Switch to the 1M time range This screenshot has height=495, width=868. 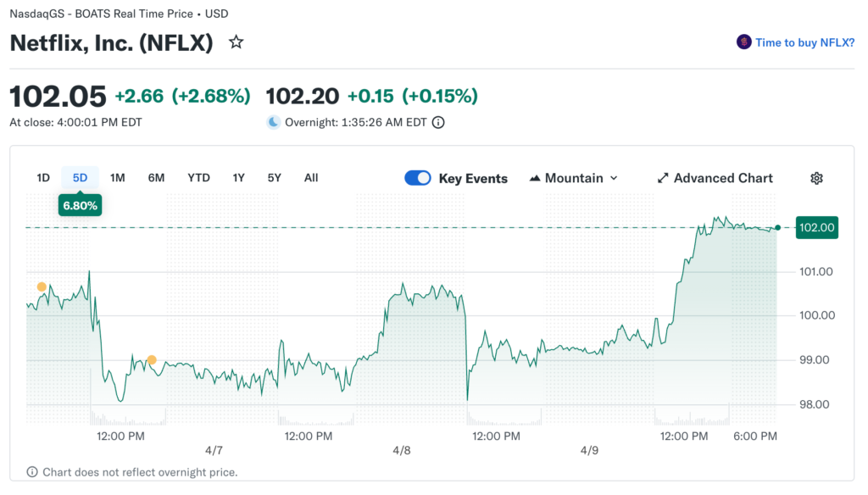pyautogui.click(x=118, y=178)
